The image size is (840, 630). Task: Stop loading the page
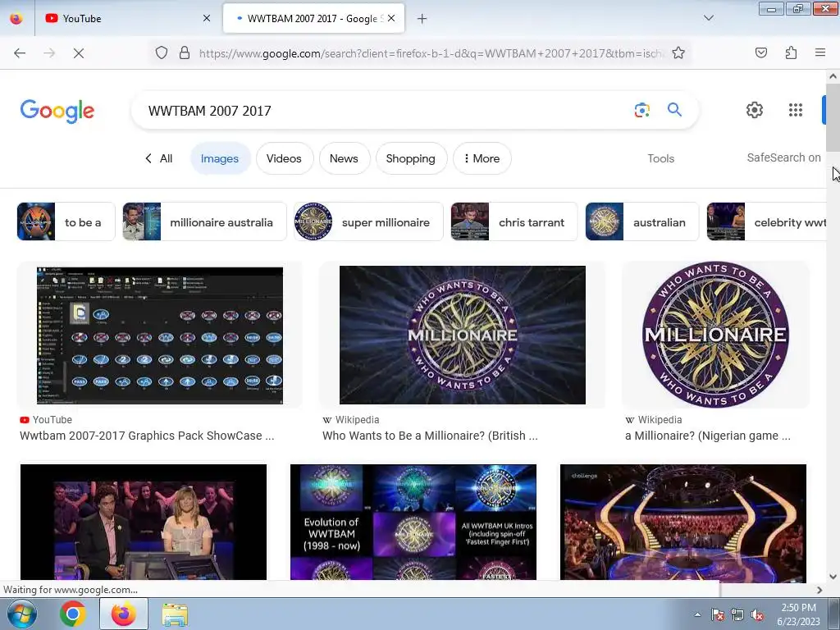click(x=79, y=53)
